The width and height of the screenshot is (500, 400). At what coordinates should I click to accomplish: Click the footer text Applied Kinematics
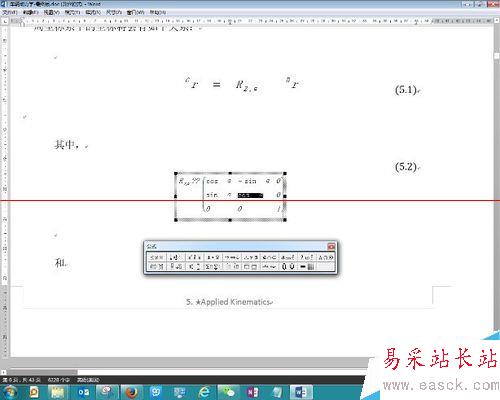coord(235,302)
